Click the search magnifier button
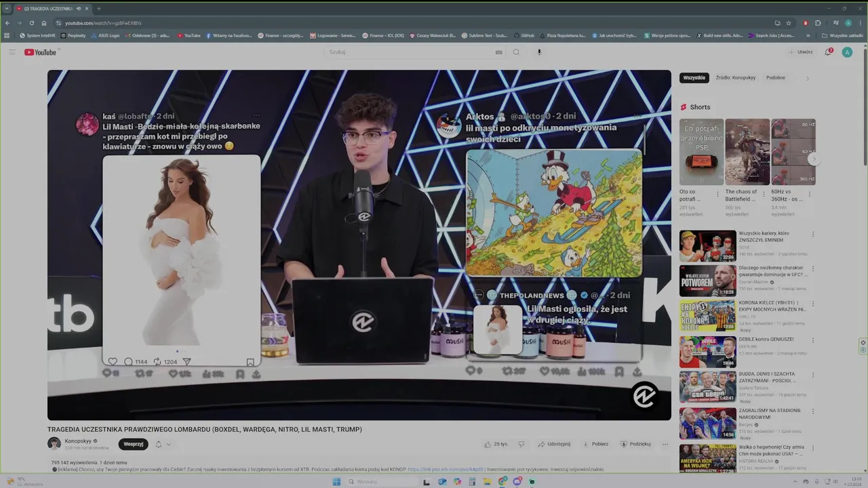The height and width of the screenshot is (488, 868). point(516,52)
